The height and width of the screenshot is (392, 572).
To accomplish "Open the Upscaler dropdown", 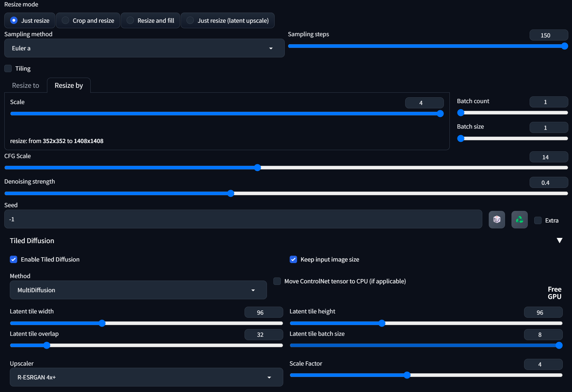I will point(146,377).
